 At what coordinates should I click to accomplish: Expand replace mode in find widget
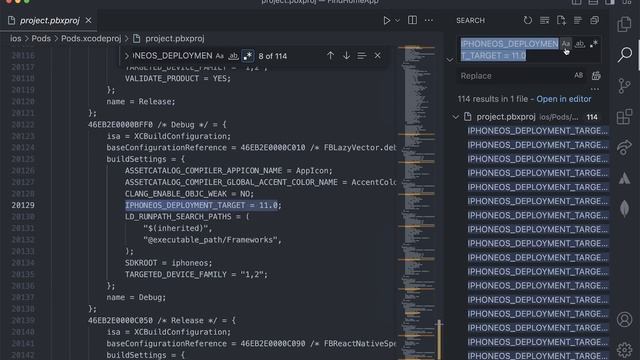(x=126, y=56)
